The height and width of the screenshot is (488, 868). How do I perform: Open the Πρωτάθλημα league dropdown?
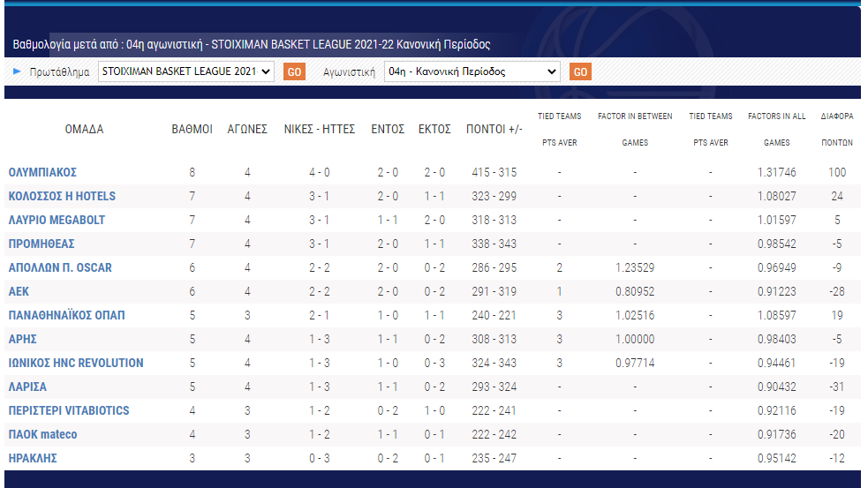(x=186, y=71)
